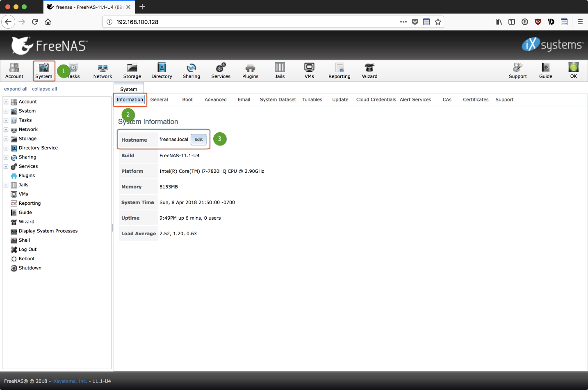Launch the Wizard from the top toolbar
This screenshot has height=390, width=588.
[x=369, y=71]
